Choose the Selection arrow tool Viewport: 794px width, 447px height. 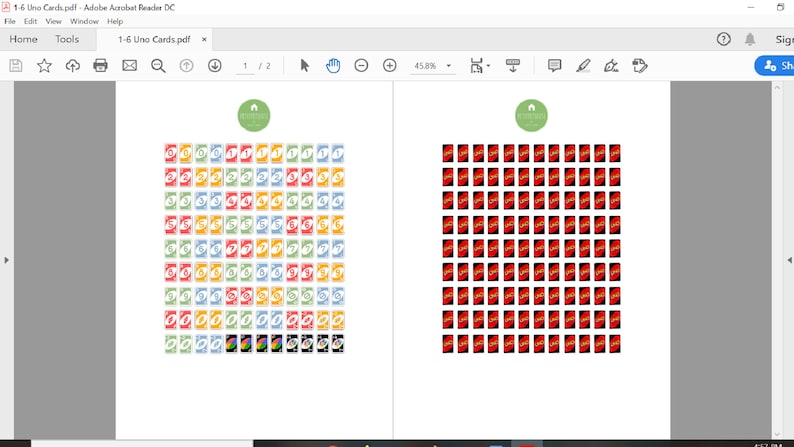point(304,65)
